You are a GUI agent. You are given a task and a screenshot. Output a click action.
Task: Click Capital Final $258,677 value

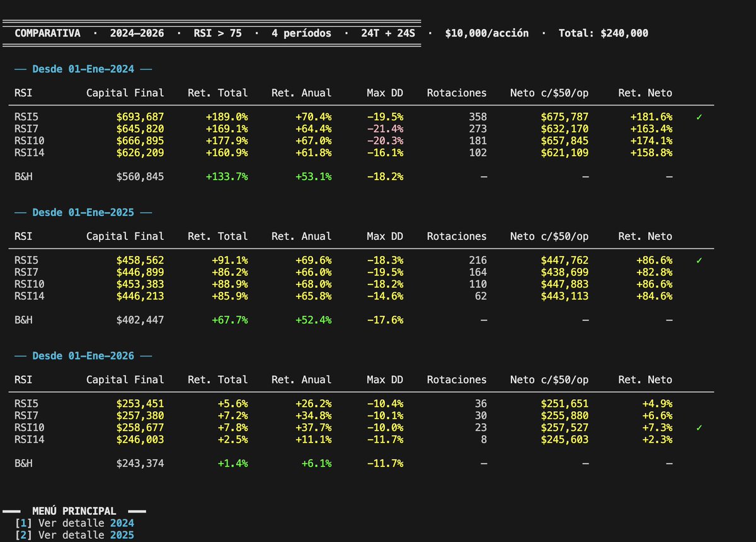[x=140, y=427]
